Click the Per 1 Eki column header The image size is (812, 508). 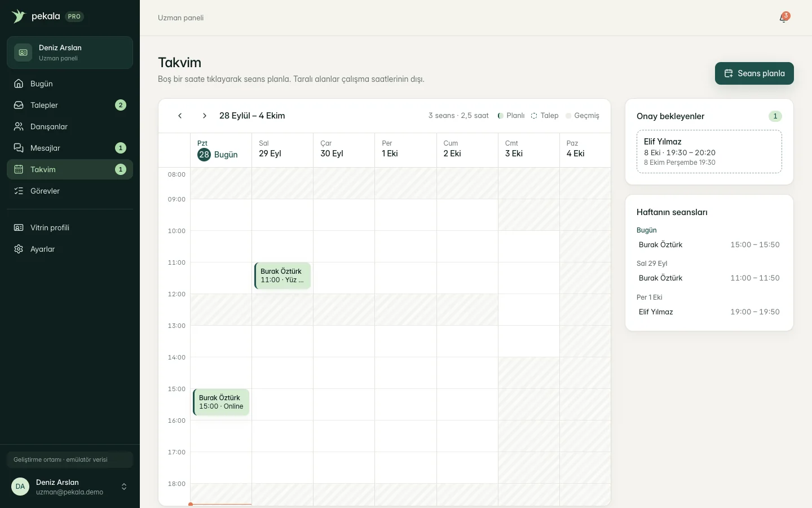405,150
